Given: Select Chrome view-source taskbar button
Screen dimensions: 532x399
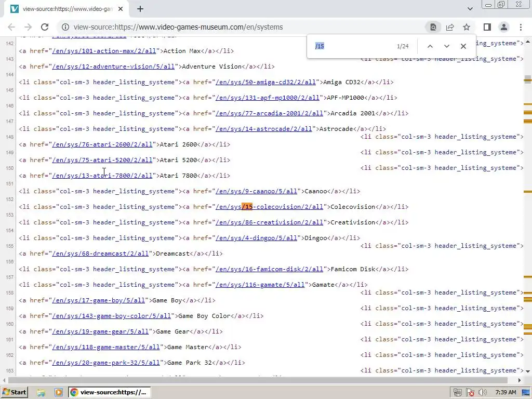Looking at the screenshot, I should [109, 393].
